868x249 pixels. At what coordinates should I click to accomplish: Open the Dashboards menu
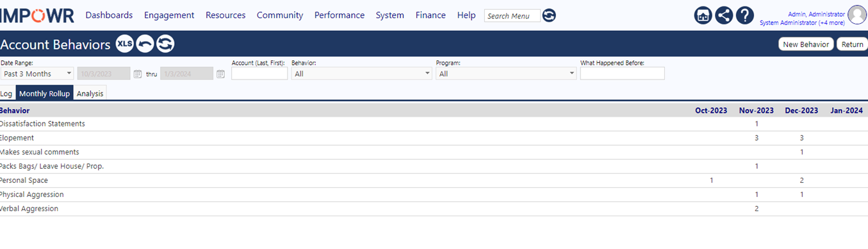(109, 15)
